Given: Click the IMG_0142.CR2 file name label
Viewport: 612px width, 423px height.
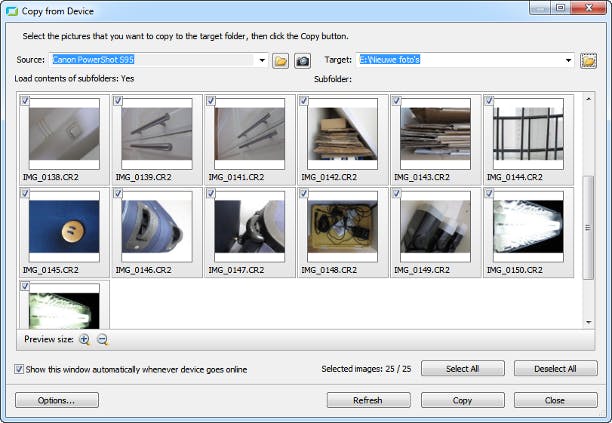Looking at the screenshot, I should 329,177.
